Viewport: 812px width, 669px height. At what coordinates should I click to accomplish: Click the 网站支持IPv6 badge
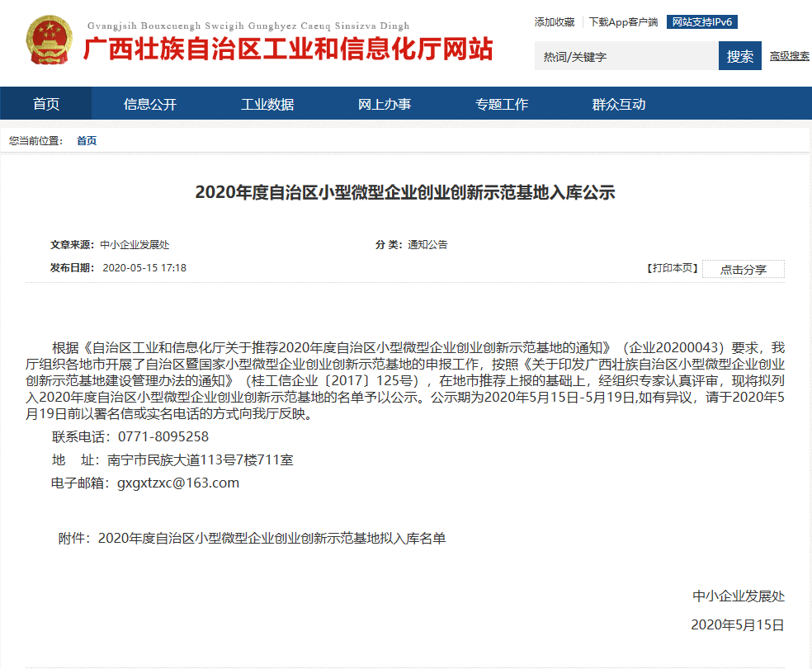[x=701, y=22]
